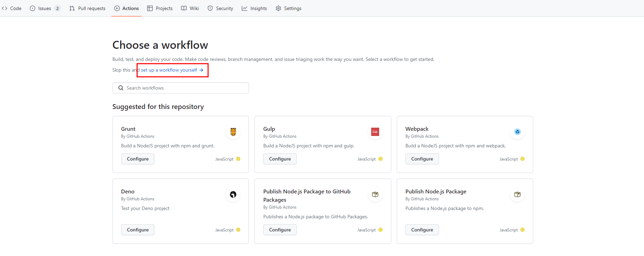
Task: Click 'Build a NodeJS project with npm and gulp.'
Action: tap(309, 146)
